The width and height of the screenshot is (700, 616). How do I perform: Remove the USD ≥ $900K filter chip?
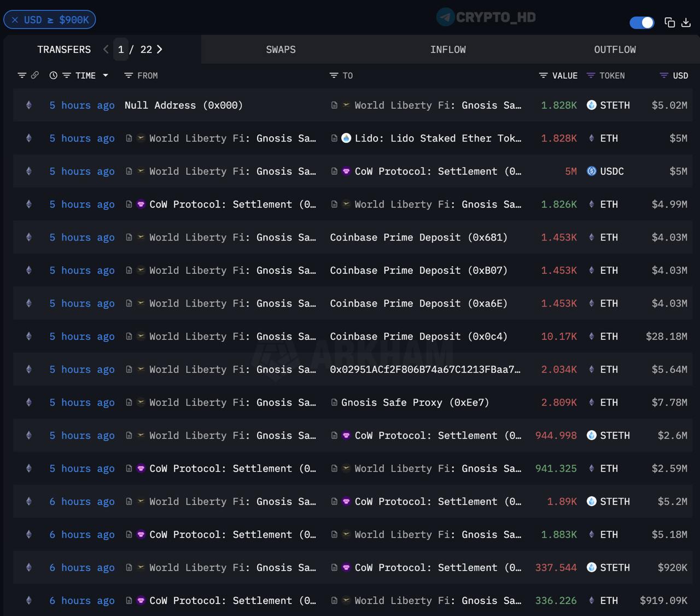15,20
